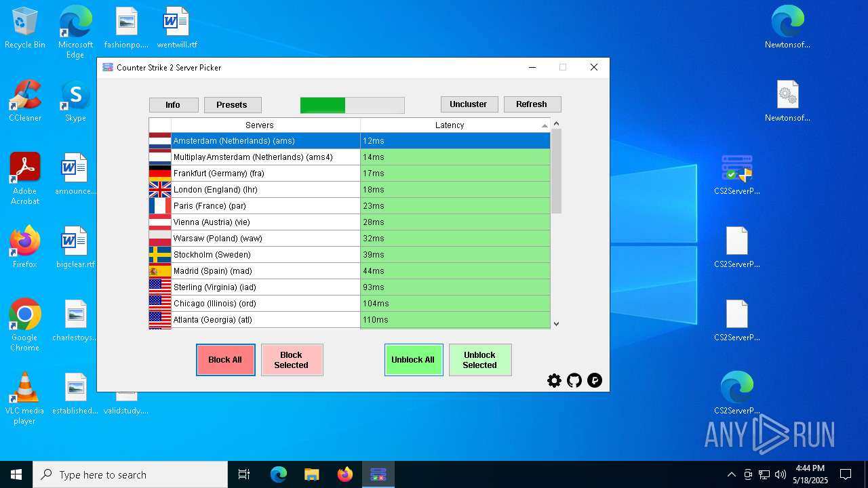Screen dimensions: 868x488
Task: Select the Adobe Acrobat desktop icon
Action: [x=25, y=180]
